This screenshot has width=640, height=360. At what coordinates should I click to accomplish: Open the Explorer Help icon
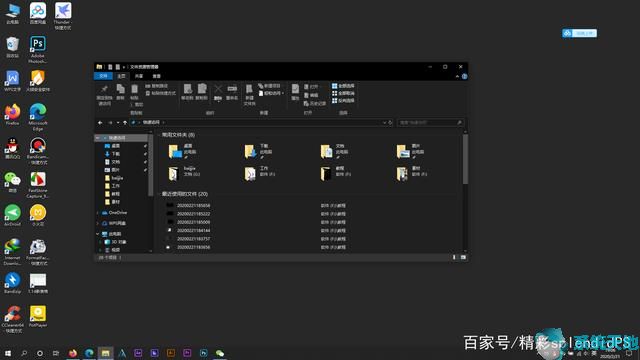pos(464,76)
